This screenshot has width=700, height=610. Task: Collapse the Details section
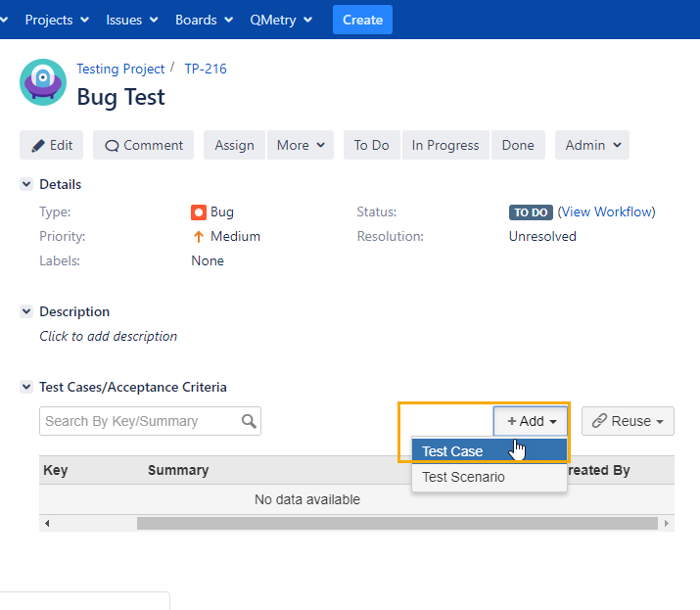[26, 184]
